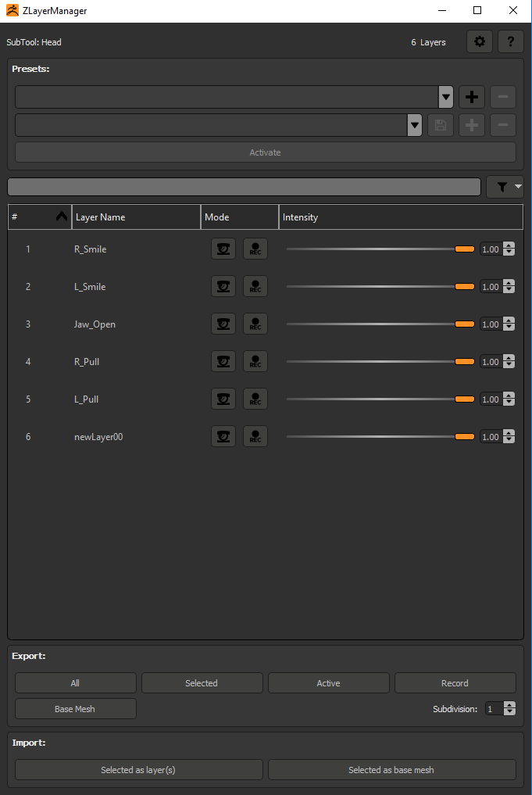Image resolution: width=532 pixels, height=795 pixels.
Task: Adjust Subdivision spinner arrows
Action: [509, 709]
